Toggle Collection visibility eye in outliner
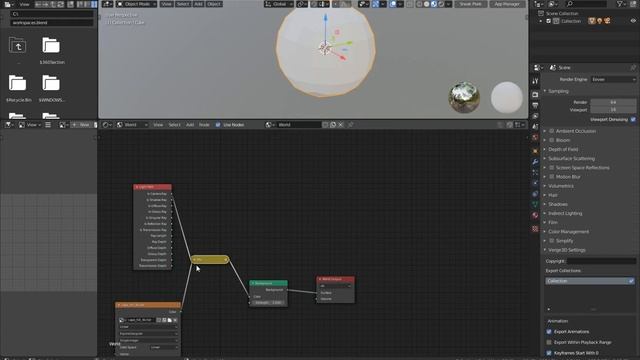The height and width of the screenshot is (360, 640). click(633, 21)
